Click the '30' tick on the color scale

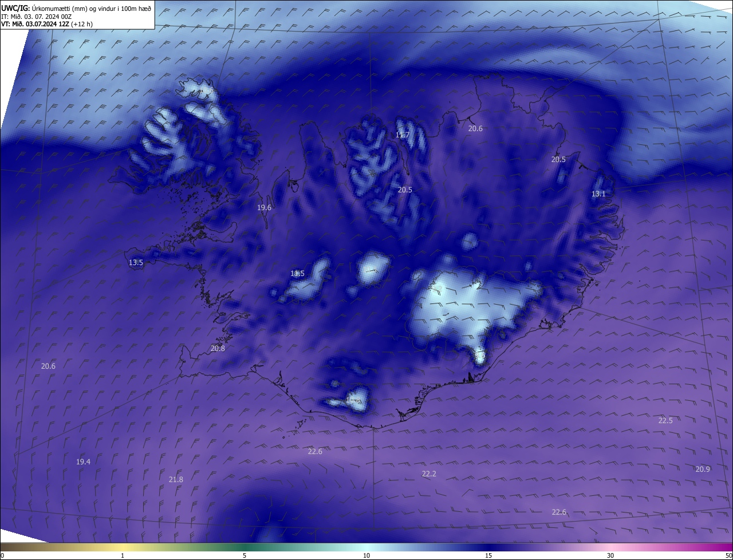click(x=610, y=555)
